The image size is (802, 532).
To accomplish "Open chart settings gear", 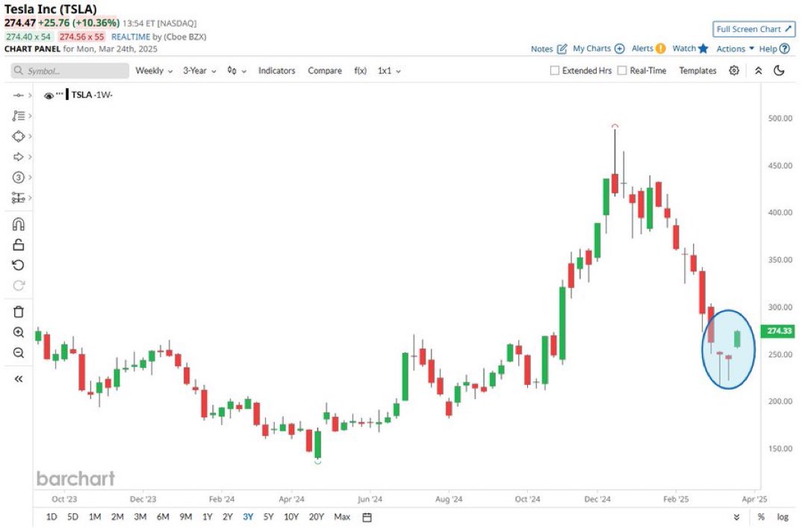I will pos(734,71).
